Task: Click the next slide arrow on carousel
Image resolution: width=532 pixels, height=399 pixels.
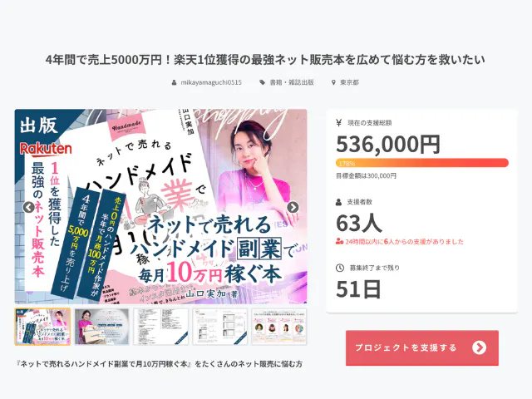Action: point(293,207)
